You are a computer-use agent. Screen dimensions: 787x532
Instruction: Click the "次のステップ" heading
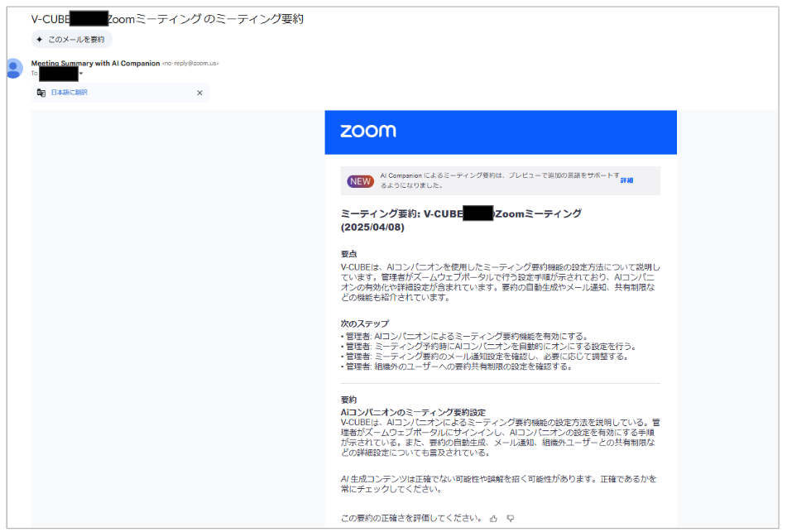click(x=365, y=324)
